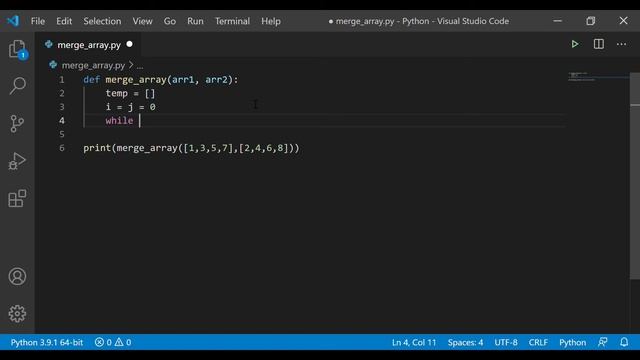Click the 'while' keyword on line 4

click(119, 121)
